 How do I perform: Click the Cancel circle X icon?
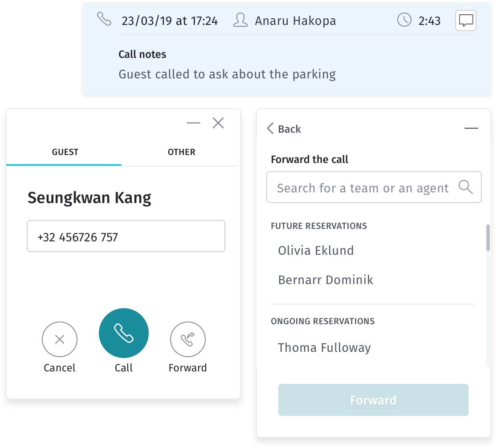coord(60,339)
